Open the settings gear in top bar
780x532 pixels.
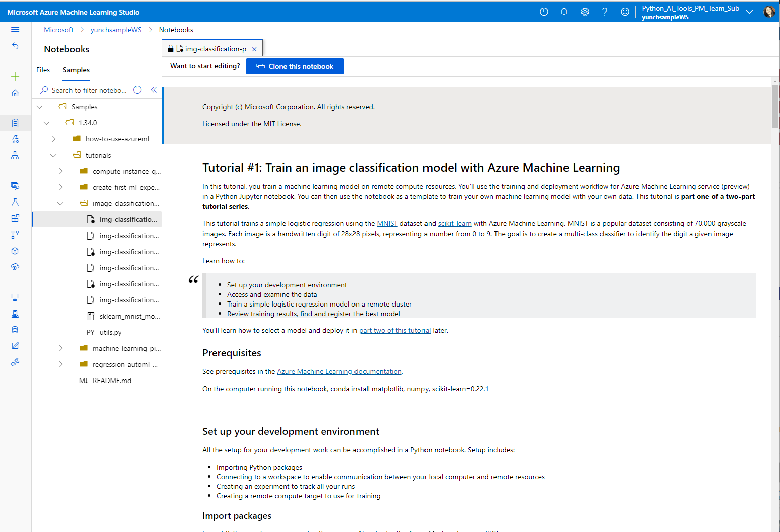click(x=585, y=11)
